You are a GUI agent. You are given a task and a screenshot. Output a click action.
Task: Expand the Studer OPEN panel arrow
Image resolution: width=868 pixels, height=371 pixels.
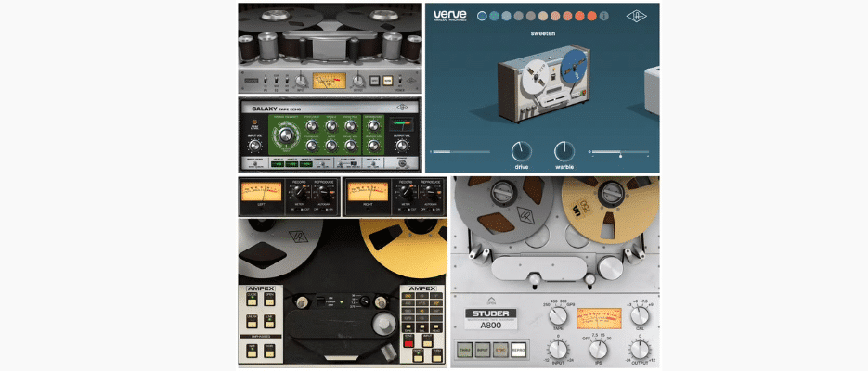coord(491,301)
